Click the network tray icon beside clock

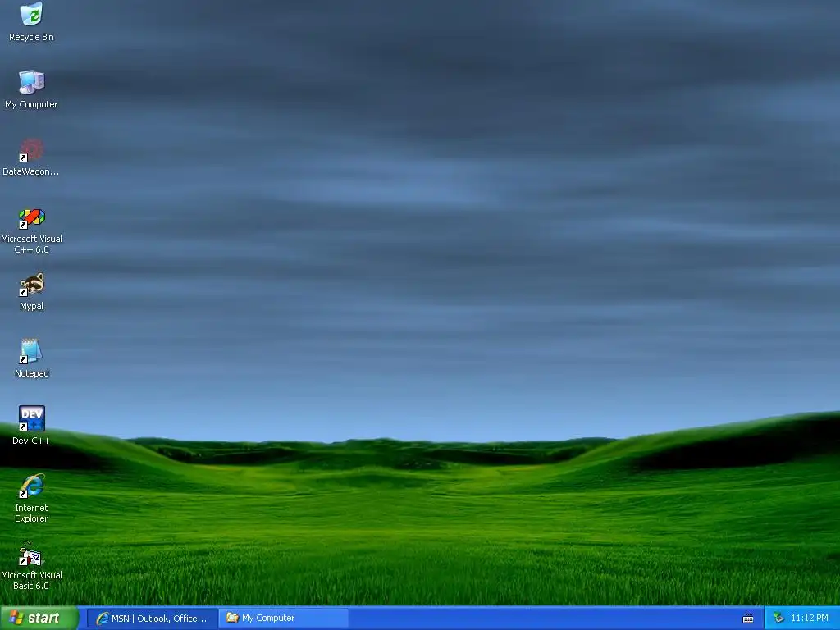click(x=778, y=619)
